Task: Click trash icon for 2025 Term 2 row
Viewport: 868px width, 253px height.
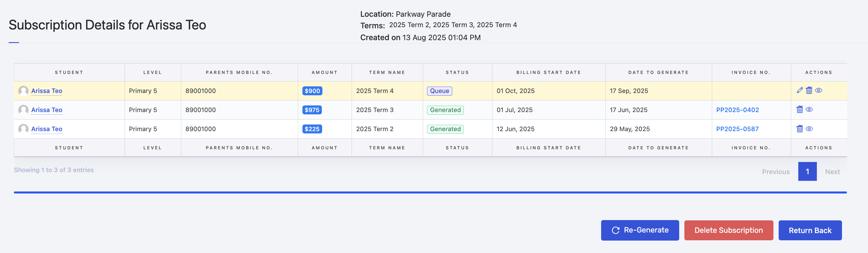Action: point(799,129)
